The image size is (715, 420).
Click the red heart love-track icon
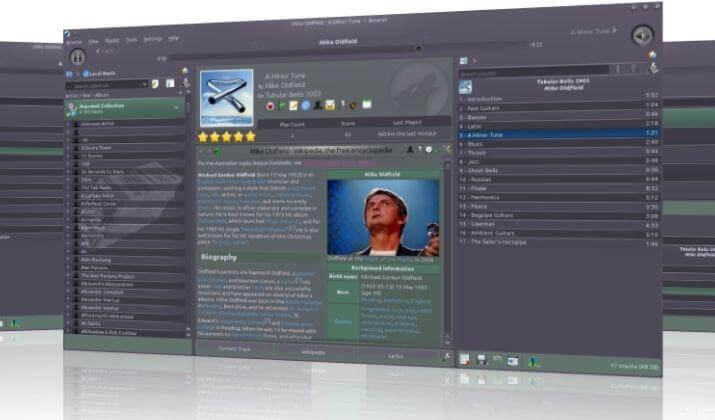(270, 106)
